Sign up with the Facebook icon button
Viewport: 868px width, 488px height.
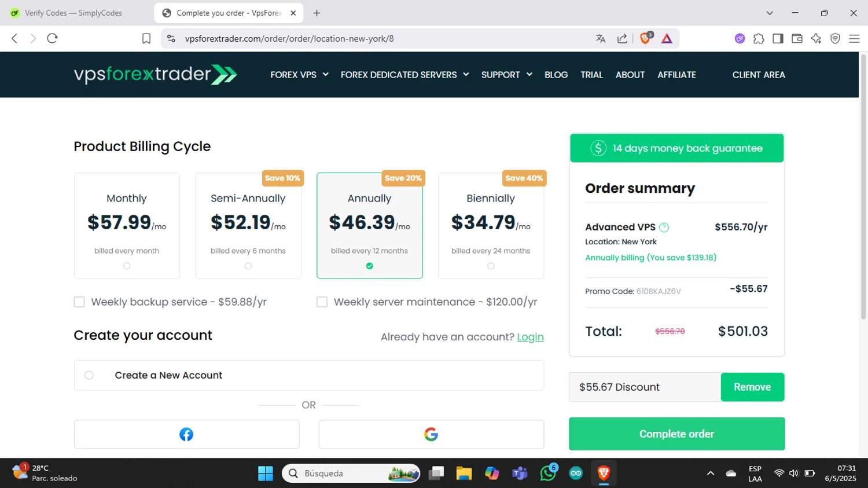pyautogui.click(x=186, y=434)
